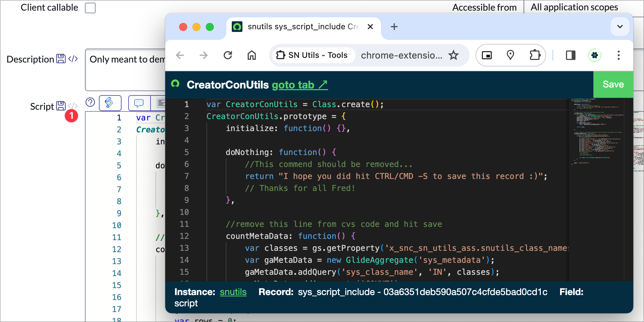Select the snutils sys_script_include tab
644x322 pixels.
coord(300,27)
